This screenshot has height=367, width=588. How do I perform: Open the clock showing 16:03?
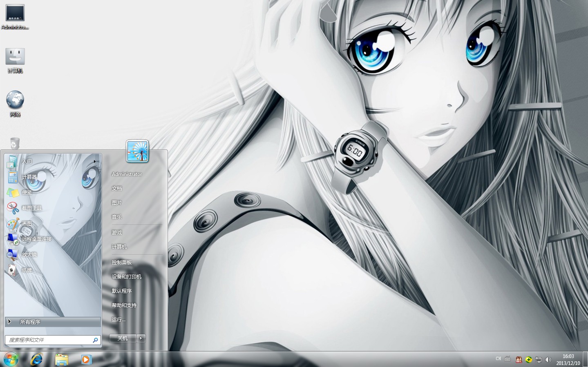click(568, 359)
